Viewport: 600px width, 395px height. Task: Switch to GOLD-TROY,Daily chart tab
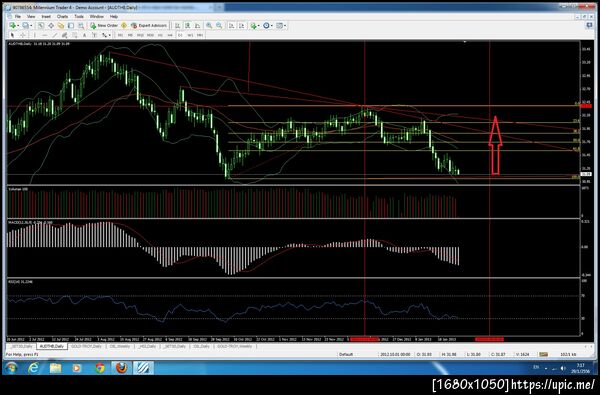coord(86,346)
